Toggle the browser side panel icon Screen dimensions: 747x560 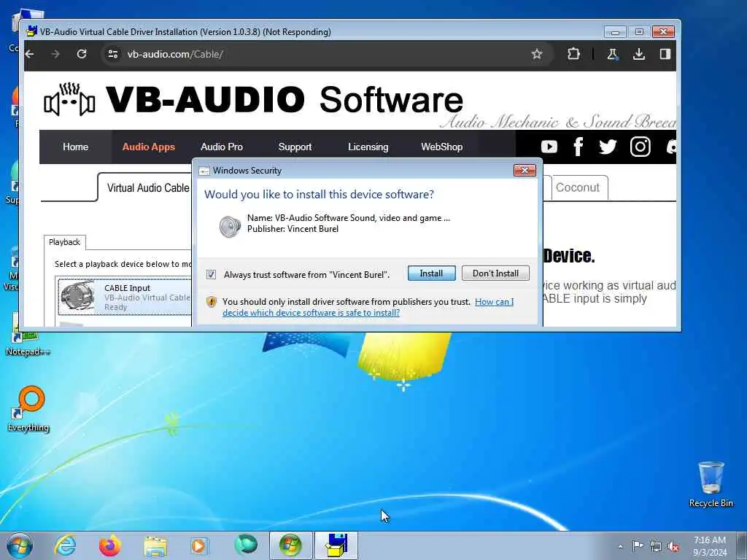tap(665, 54)
